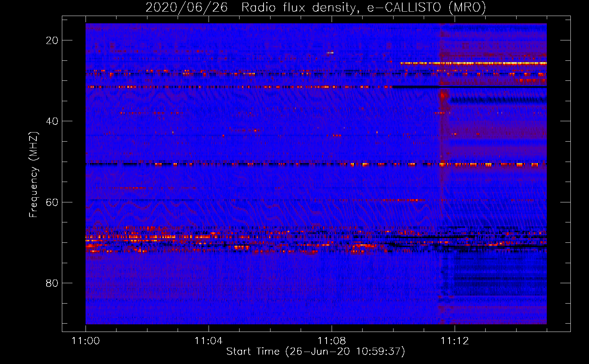Screen dimensions: 589x364
Task: Click the 'Start Time (26-Jun-20 10:59:37)' label
Action: pyautogui.click(x=316, y=352)
